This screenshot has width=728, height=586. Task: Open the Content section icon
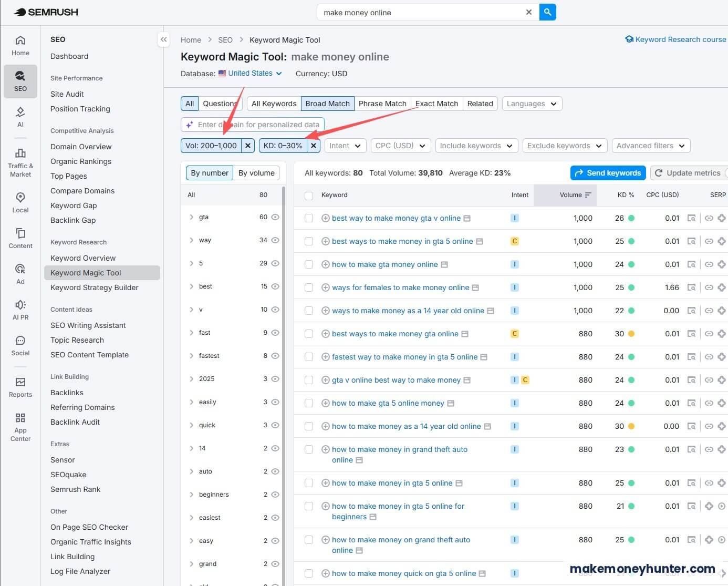pyautogui.click(x=20, y=233)
